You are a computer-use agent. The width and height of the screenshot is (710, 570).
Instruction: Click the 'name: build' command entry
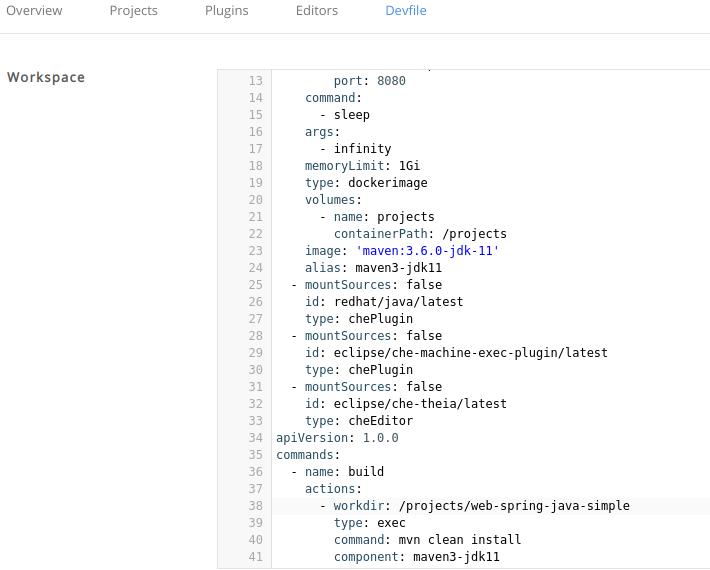coord(344,471)
